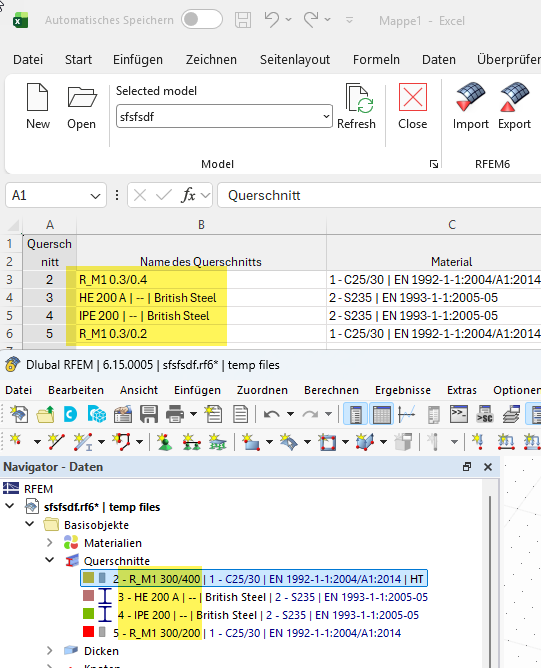Click pink color swatch of section 3
The image size is (541, 668).
pyautogui.click(x=88, y=595)
